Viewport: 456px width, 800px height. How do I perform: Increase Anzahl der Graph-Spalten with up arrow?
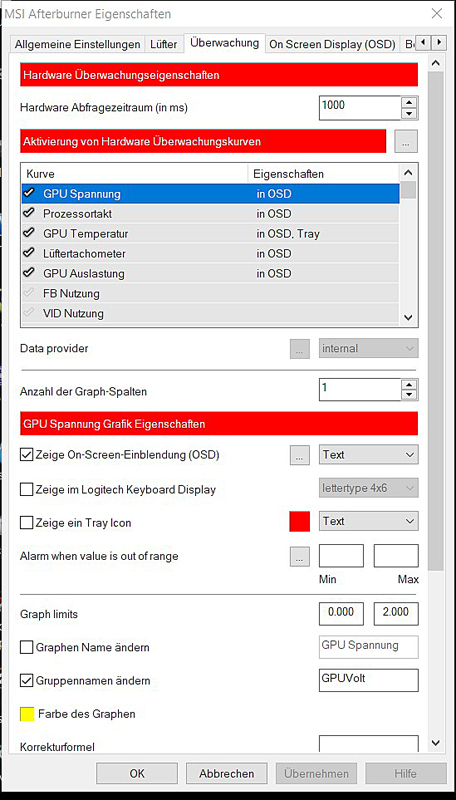coord(409,385)
